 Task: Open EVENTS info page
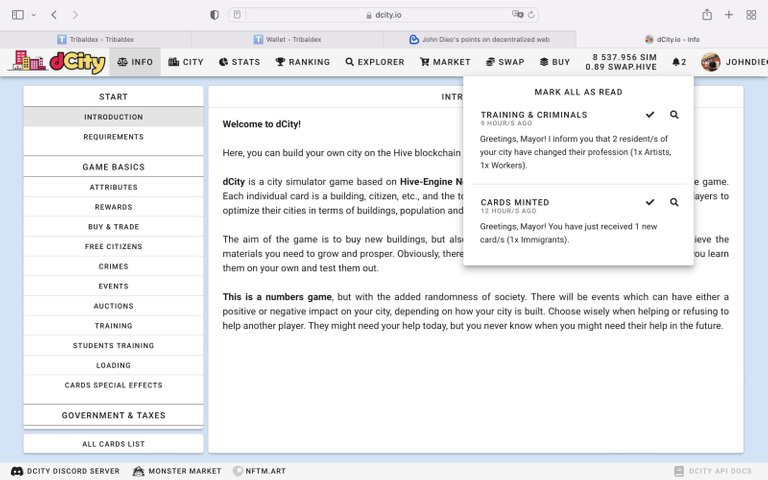point(114,286)
